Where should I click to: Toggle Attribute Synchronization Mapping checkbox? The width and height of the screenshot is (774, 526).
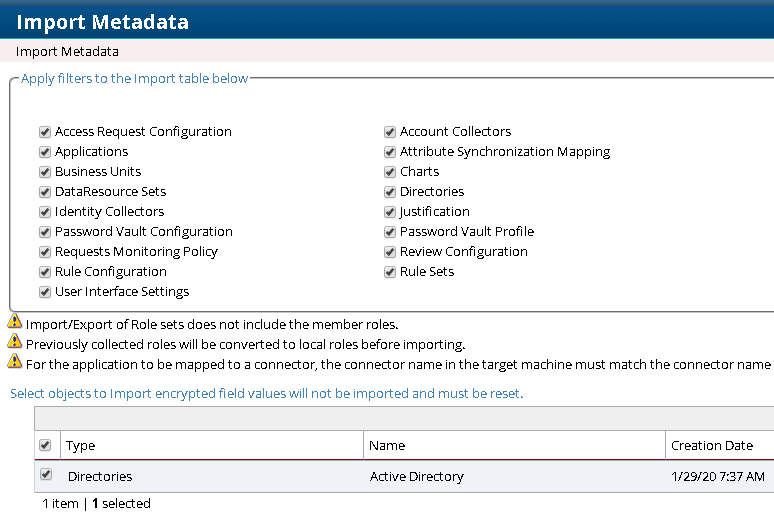[390, 152]
